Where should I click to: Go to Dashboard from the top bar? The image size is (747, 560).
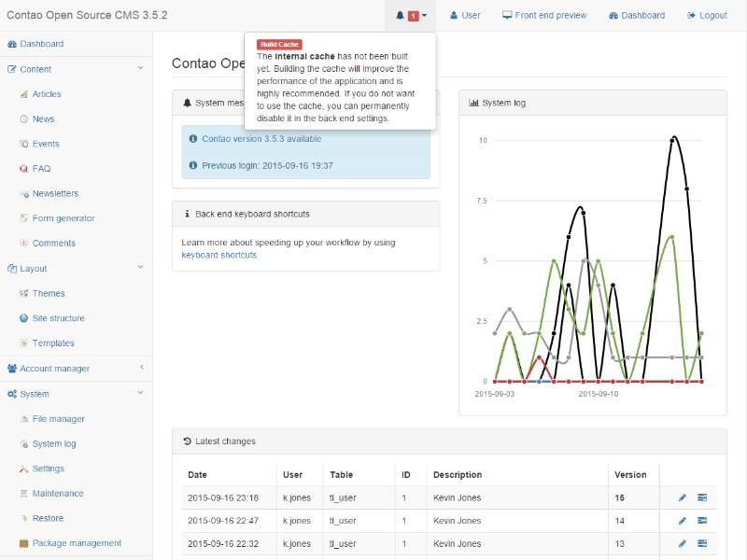(x=637, y=16)
